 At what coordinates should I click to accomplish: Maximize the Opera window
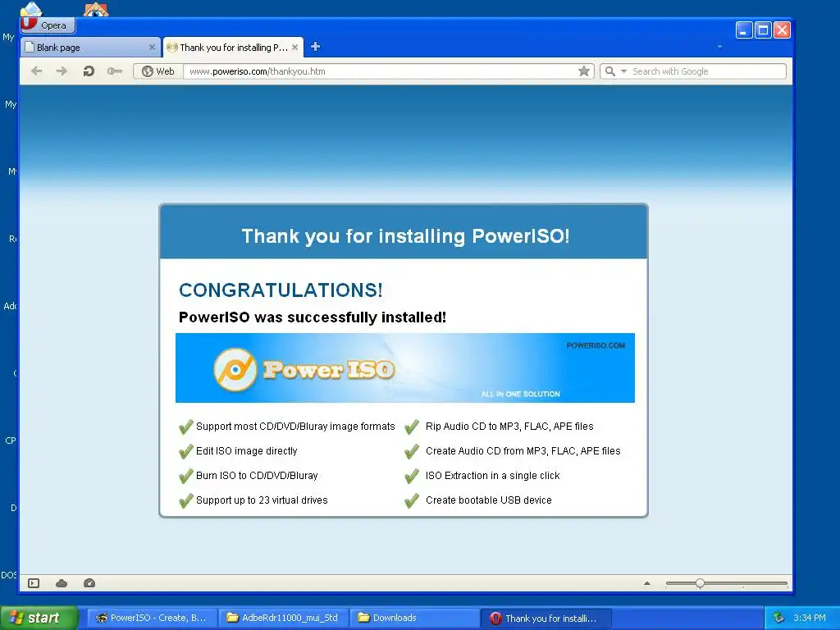(763, 30)
